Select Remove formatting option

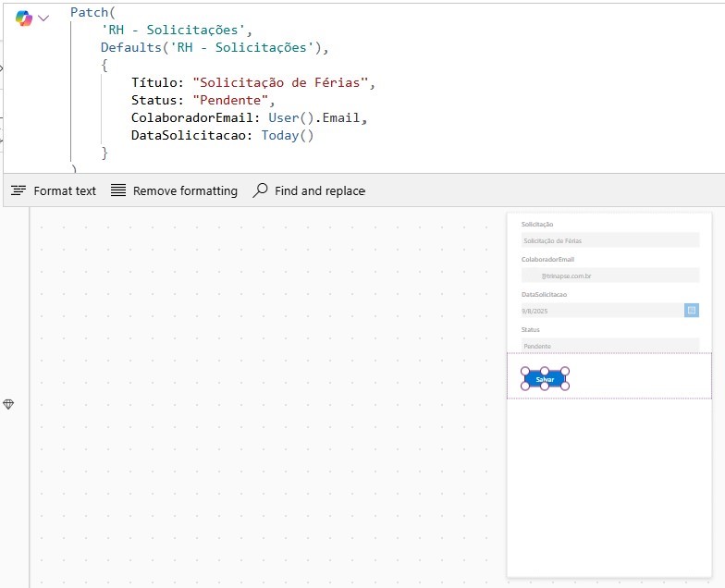(x=174, y=190)
